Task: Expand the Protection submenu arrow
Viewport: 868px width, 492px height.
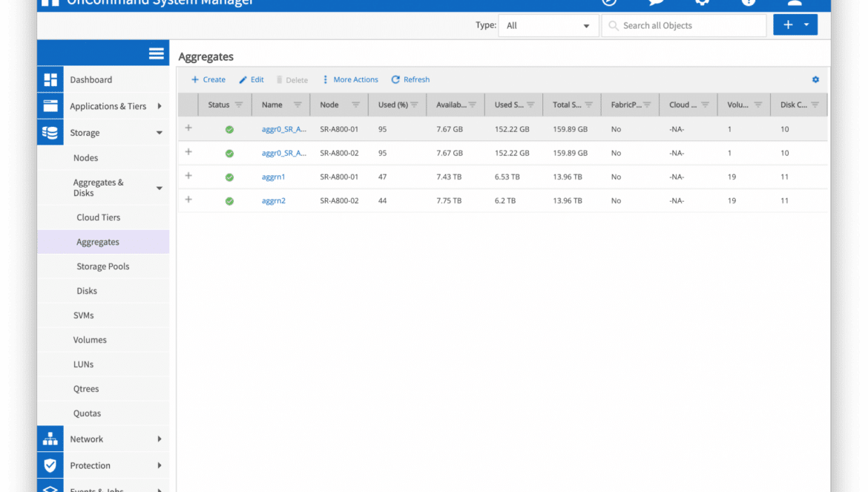Action: [x=160, y=465]
